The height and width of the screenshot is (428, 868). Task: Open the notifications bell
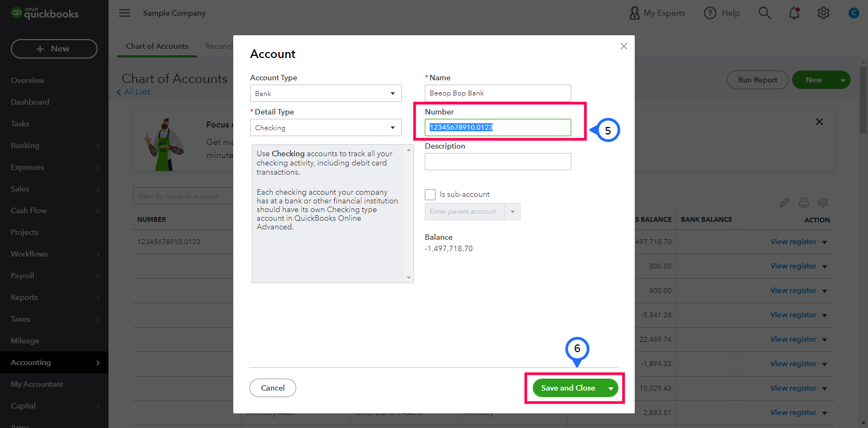pos(794,13)
